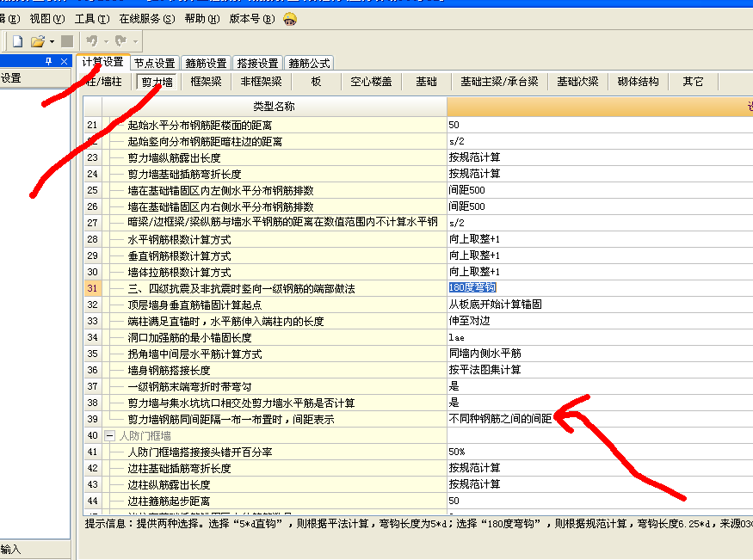Click the Undo icon

[x=91, y=41]
